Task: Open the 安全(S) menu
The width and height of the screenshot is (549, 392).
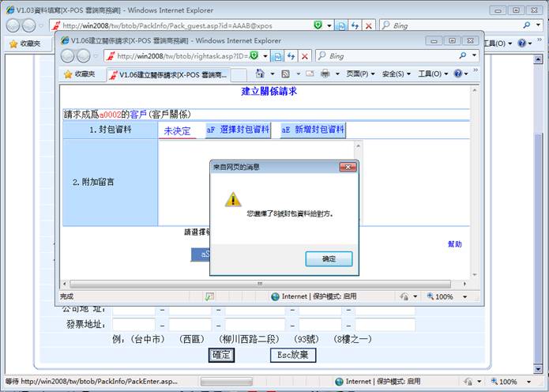Action: tap(397, 73)
